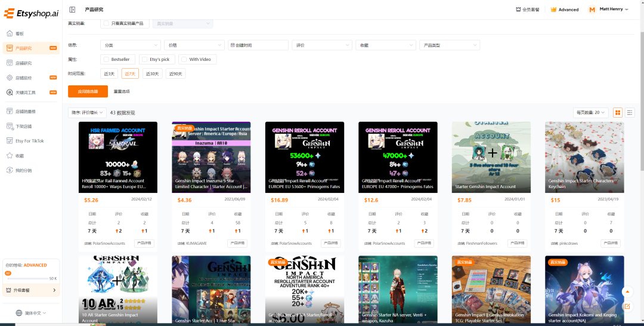Viewport: 644px width, 326px height.
Task: Click 真实销量 badge on Kokomi Keqing card
Action: coord(558,262)
